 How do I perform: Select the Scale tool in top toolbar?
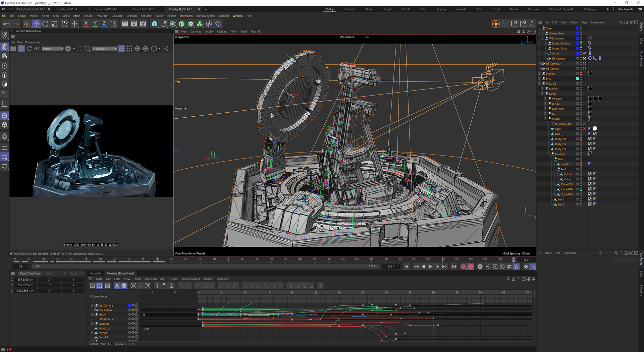[54, 24]
